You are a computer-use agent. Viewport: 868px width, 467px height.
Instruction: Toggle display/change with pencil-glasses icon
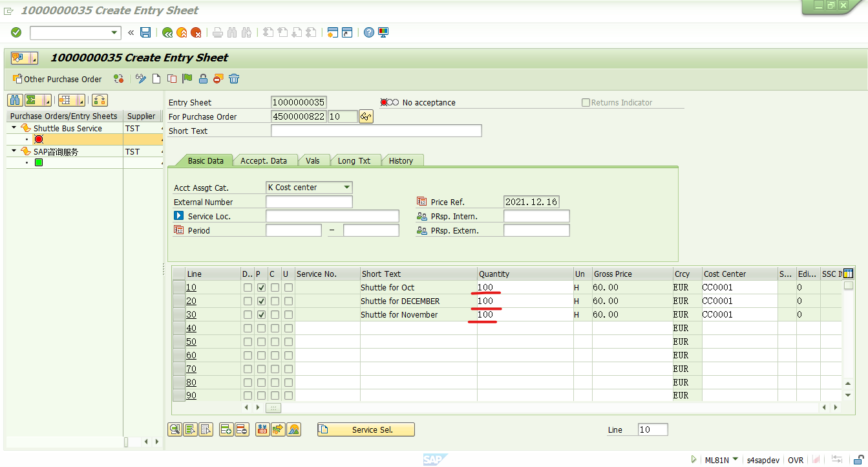coord(141,79)
